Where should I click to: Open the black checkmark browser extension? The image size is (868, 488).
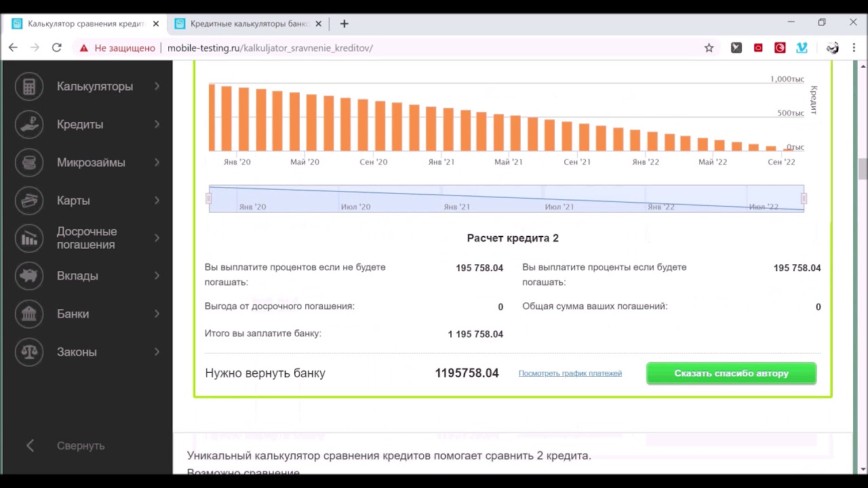point(736,47)
